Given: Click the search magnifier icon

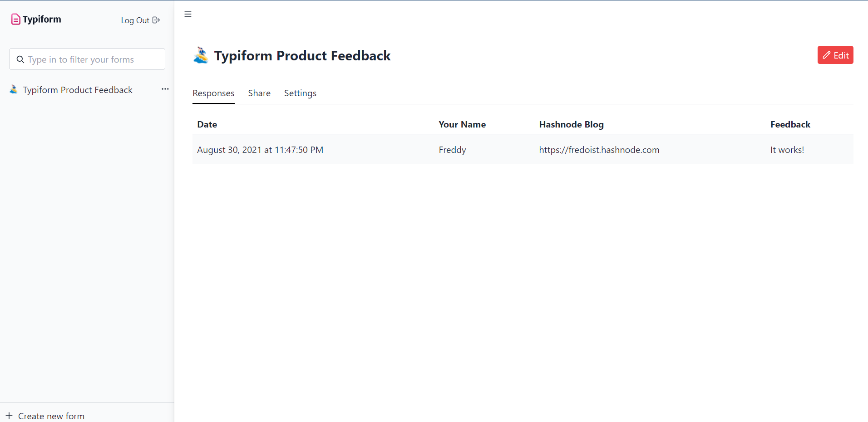Looking at the screenshot, I should point(20,59).
